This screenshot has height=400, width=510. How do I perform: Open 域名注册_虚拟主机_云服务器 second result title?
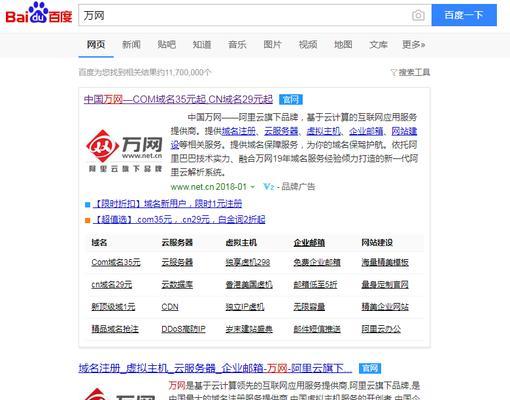point(215,368)
